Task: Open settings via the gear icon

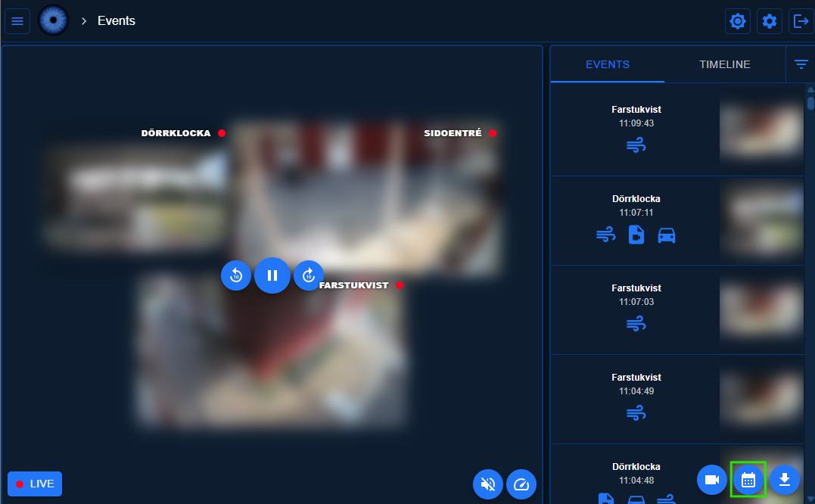Action: point(770,21)
